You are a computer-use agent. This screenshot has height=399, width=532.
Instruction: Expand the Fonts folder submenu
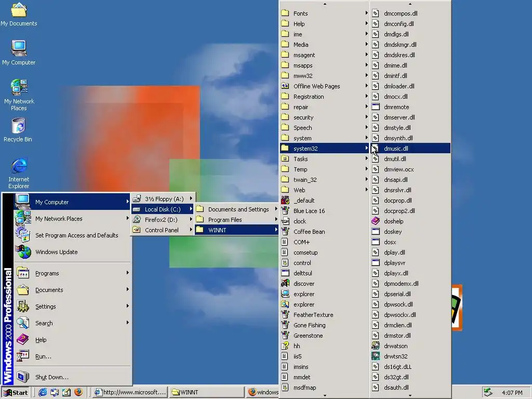tap(325, 13)
